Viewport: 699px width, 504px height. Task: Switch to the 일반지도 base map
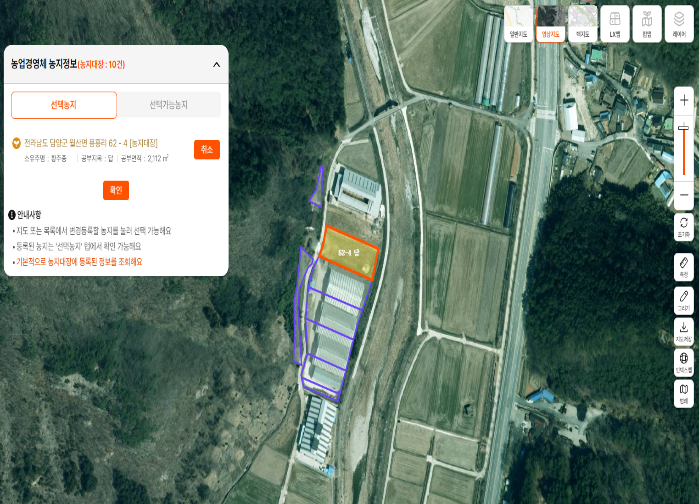518,24
